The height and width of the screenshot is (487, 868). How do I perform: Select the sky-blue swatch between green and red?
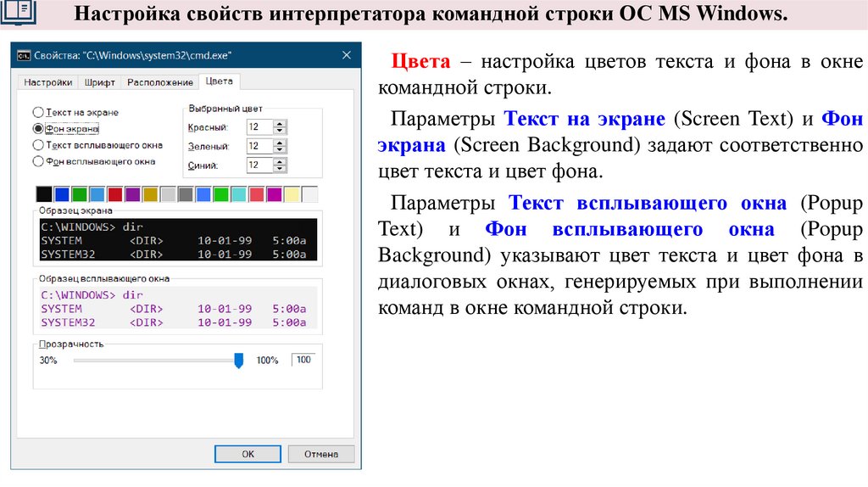point(97,194)
